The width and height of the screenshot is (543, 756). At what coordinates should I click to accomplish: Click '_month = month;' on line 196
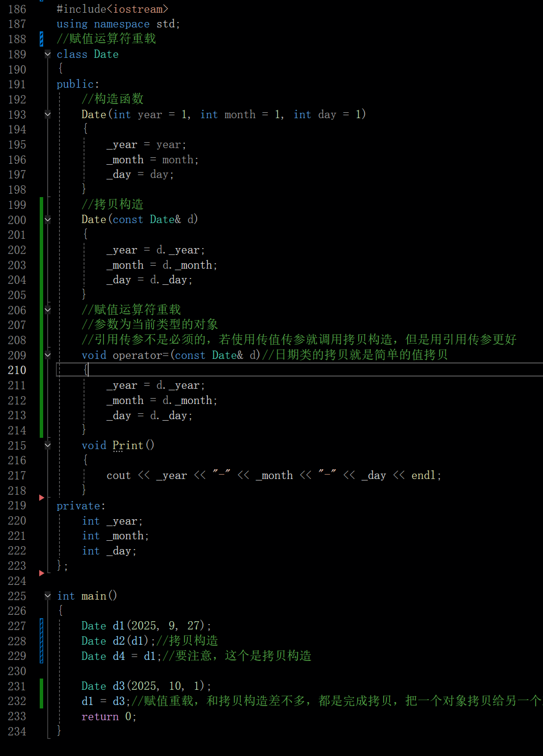click(153, 160)
